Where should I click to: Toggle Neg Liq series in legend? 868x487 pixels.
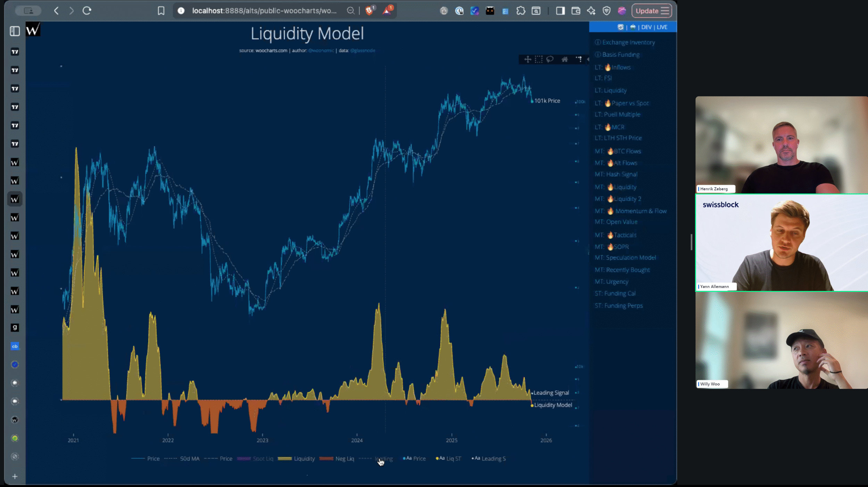[x=344, y=459]
